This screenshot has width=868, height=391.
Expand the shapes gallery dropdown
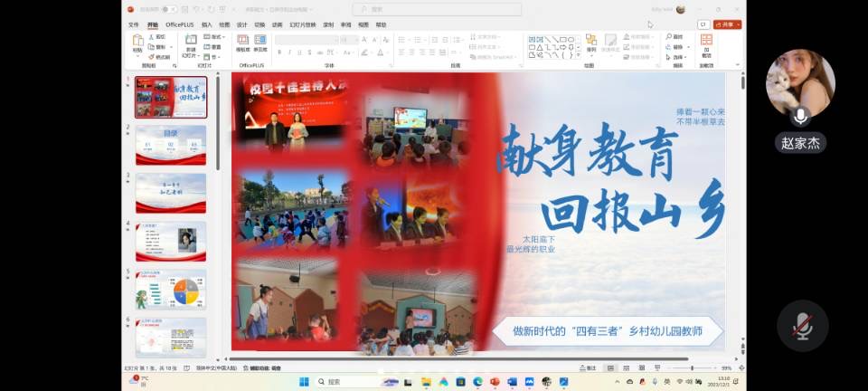click(579, 56)
